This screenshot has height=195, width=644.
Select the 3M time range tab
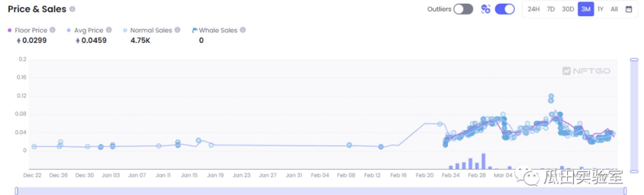coord(586,9)
